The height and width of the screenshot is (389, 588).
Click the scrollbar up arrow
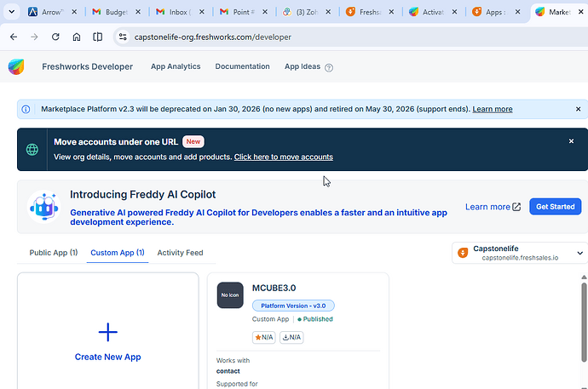pos(584,277)
